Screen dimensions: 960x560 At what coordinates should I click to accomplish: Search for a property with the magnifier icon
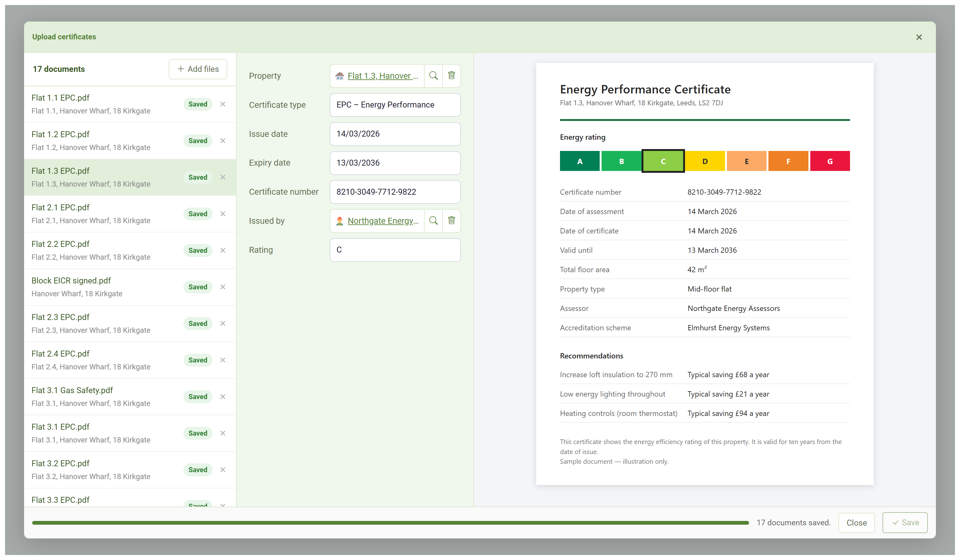coord(433,75)
